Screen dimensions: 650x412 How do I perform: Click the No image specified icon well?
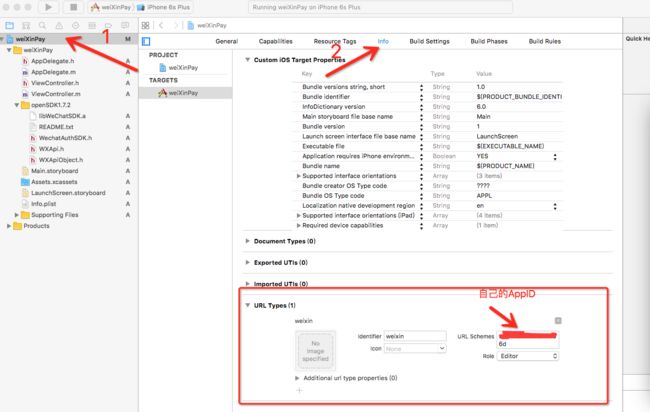315,351
